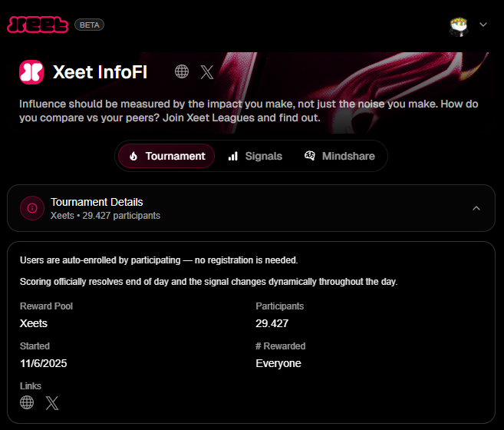The height and width of the screenshot is (430, 504).
Task: Click the '# Rewarded' label
Action: (281, 346)
